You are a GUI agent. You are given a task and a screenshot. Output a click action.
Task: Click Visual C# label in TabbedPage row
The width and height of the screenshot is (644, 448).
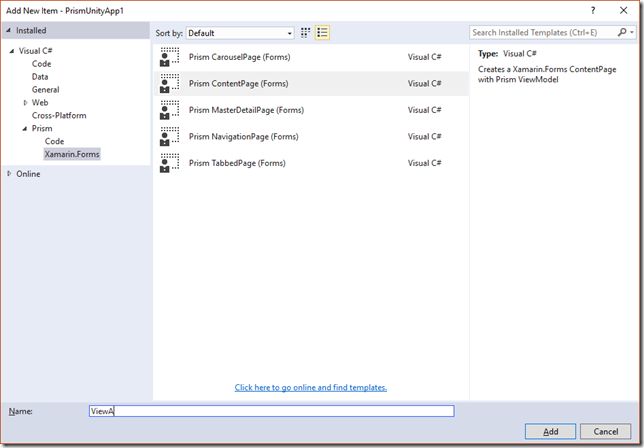[x=424, y=163]
